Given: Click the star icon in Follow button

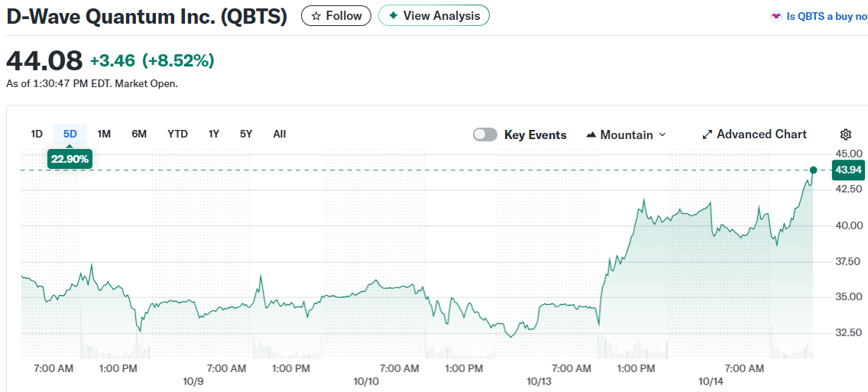Looking at the screenshot, I should [x=316, y=16].
